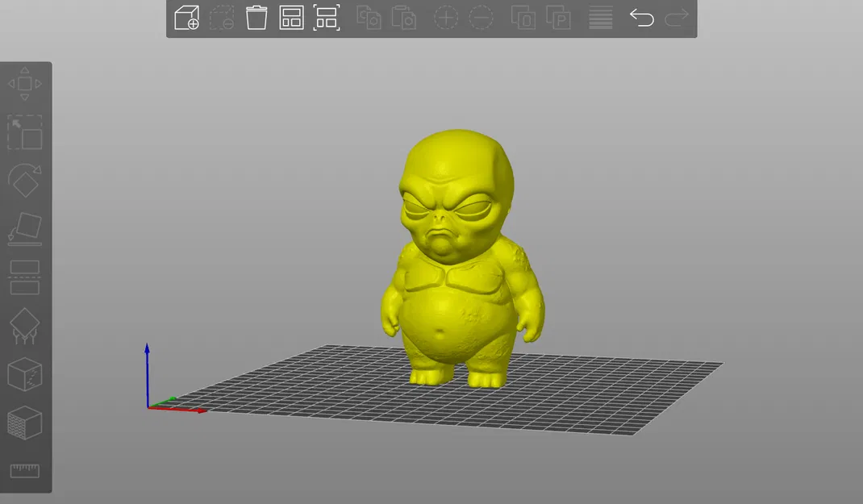Select the infill tool
Image resolution: width=863 pixels, height=504 pixels.
(x=24, y=423)
